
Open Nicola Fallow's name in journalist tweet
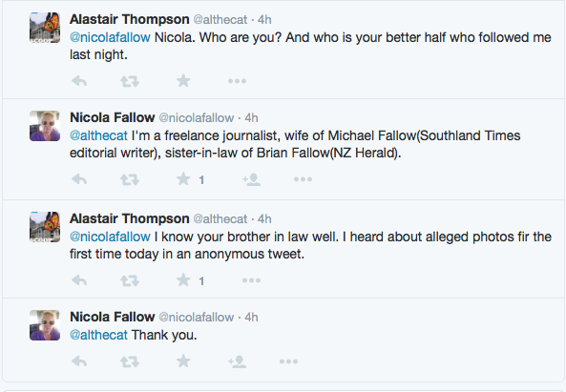point(113,117)
